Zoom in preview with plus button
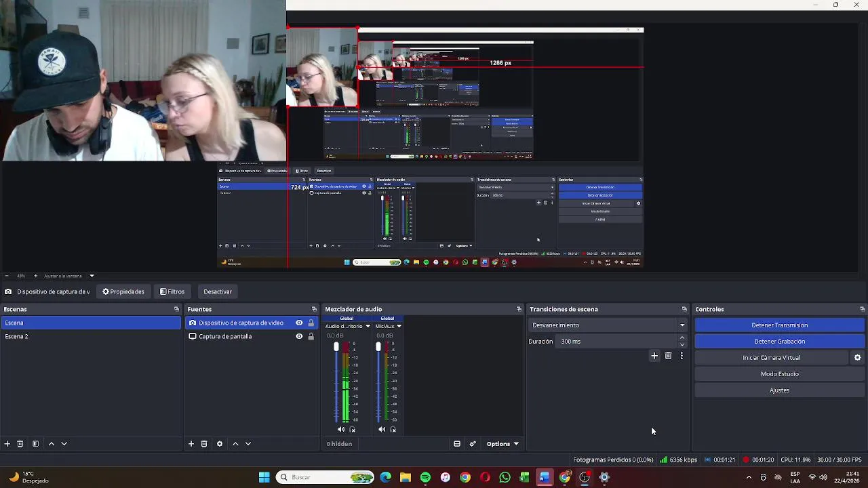Viewport: 868px width, 488px height. pos(35,276)
